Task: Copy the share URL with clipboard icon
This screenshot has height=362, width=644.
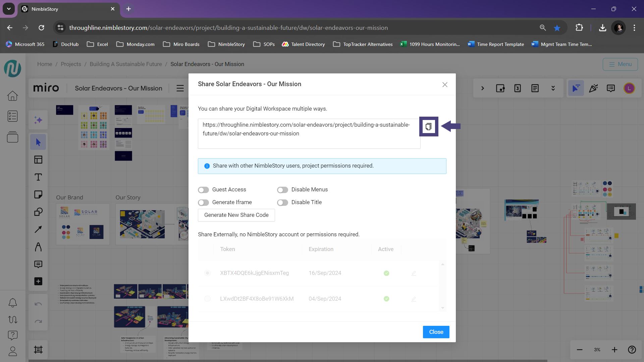Action: (428, 127)
